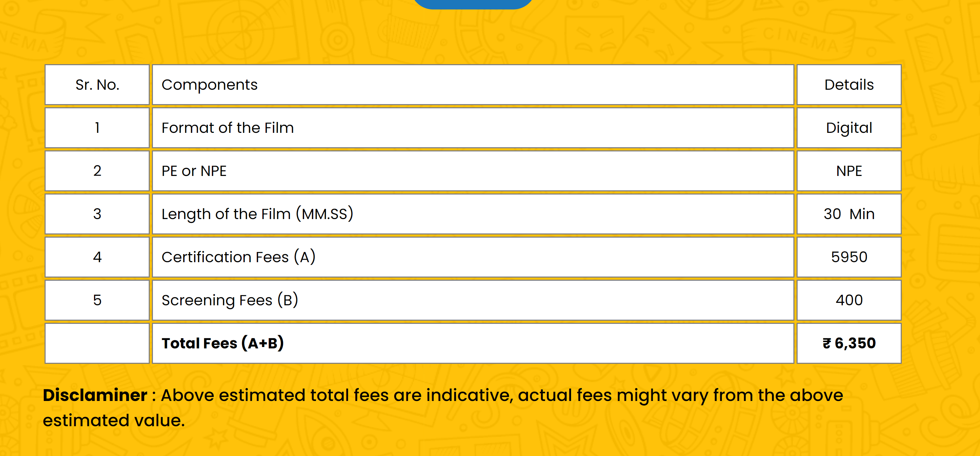
Task: Select the Screening Fees (B) cell
Action: pos(230,300)
